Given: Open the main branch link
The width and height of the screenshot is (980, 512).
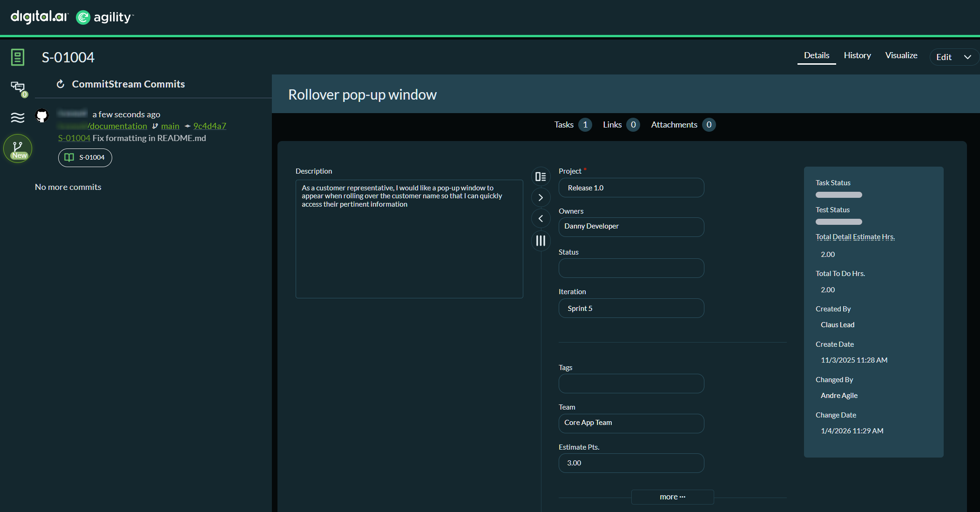Looking at the screenshot, I should click(170, 126).
